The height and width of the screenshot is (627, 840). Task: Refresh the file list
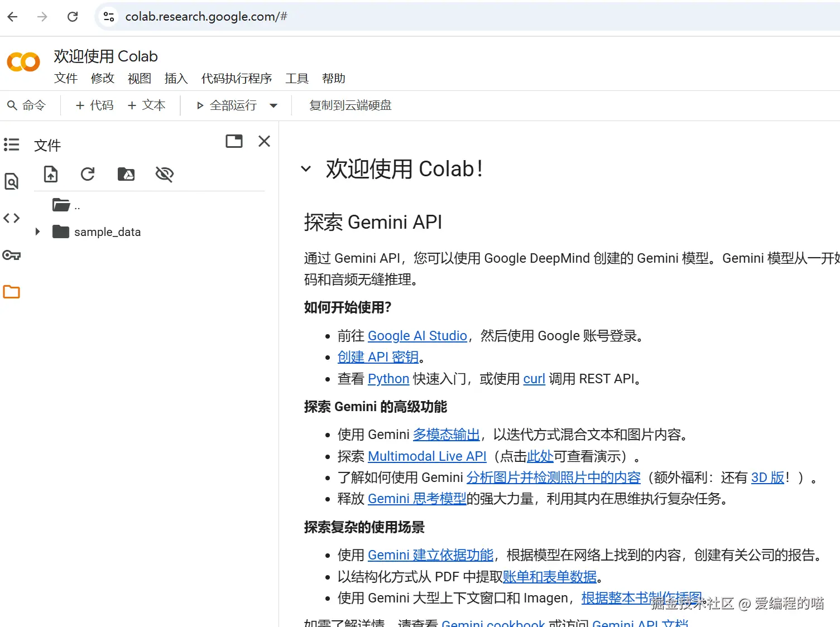[88, 174]
